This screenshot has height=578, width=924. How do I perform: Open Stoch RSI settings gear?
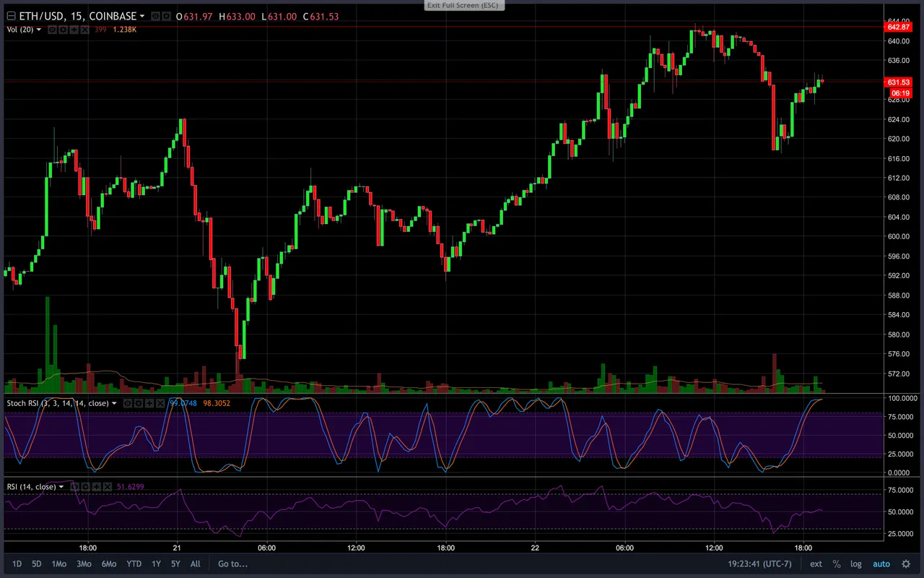point(139,403)
